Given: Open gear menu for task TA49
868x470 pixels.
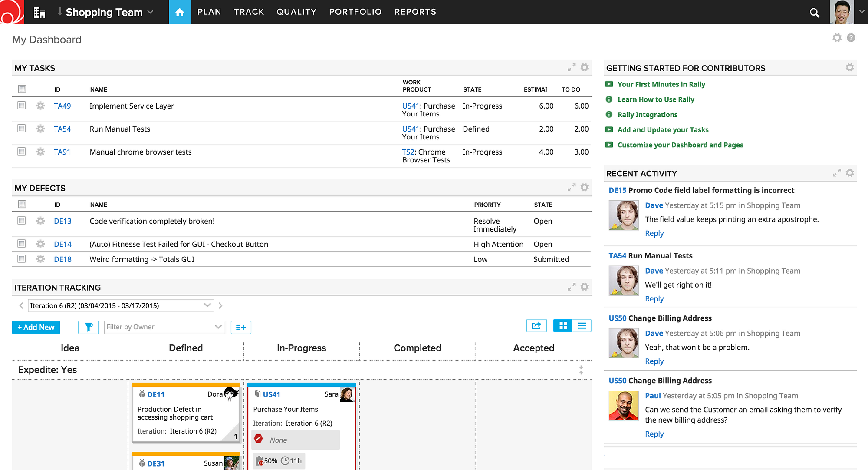Looking at the screenshot, I should tap(40, 106).
